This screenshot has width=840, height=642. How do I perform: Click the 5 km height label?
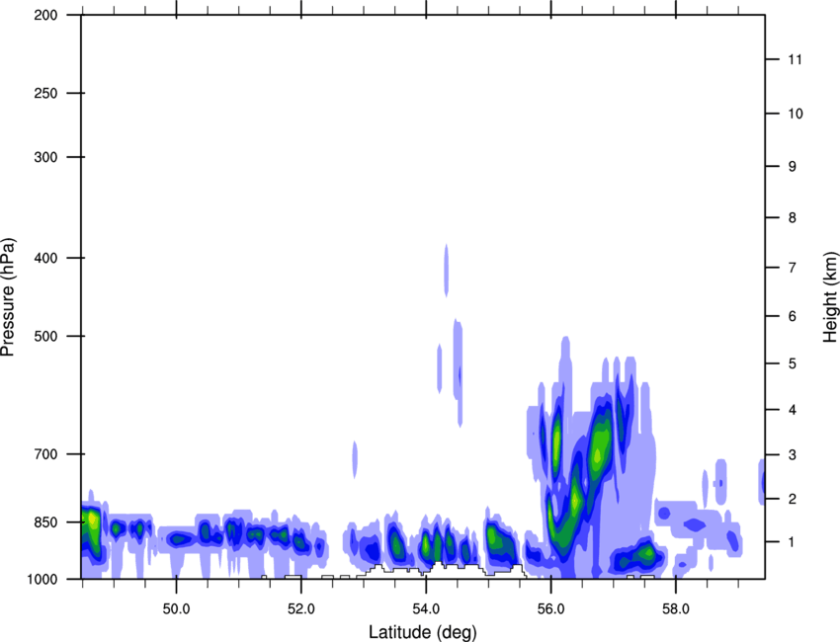(793, 363)
